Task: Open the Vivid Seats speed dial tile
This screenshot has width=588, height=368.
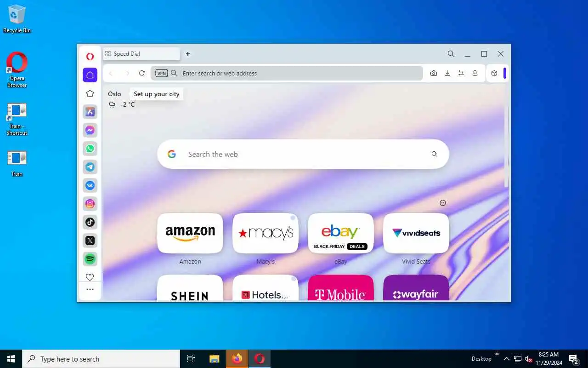Action: point(416,233)
